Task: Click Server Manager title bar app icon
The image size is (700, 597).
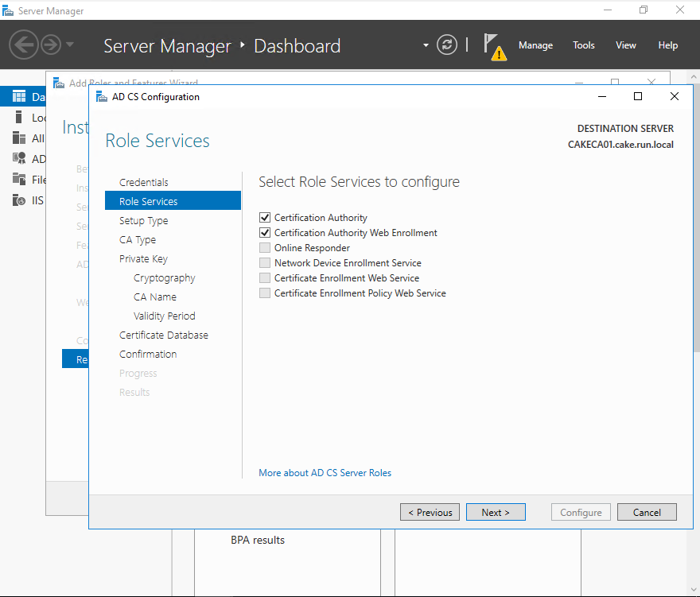Action: pyautogui.click(x=8, y=10)
